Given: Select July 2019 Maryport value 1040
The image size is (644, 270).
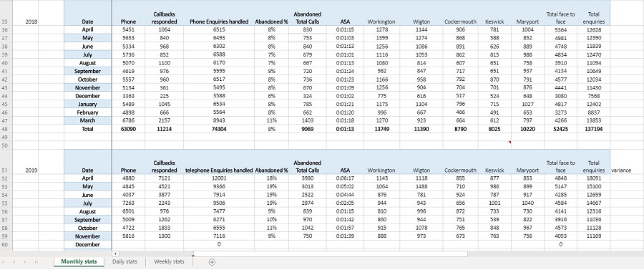Looking at the screenshot, I should tap(527, 203).
